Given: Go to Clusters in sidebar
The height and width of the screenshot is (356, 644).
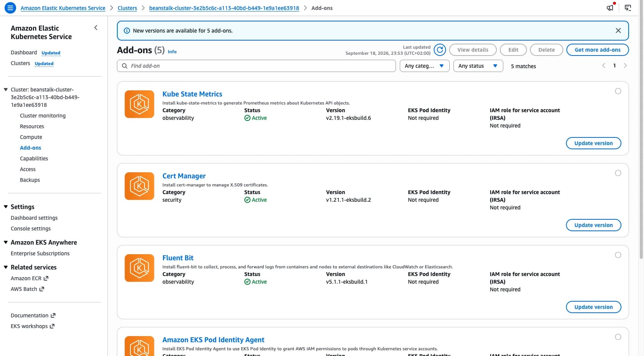Looking at the screenshot, I should click(20, 63).
